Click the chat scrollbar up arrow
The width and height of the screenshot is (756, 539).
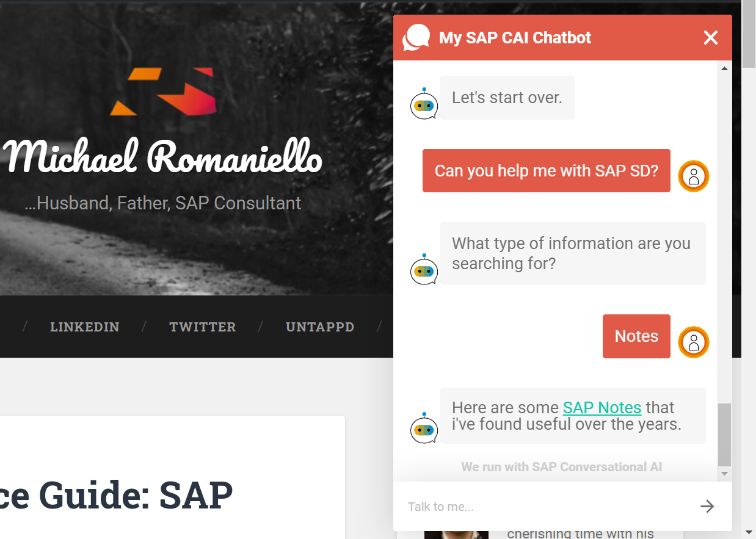click(725, 69)
